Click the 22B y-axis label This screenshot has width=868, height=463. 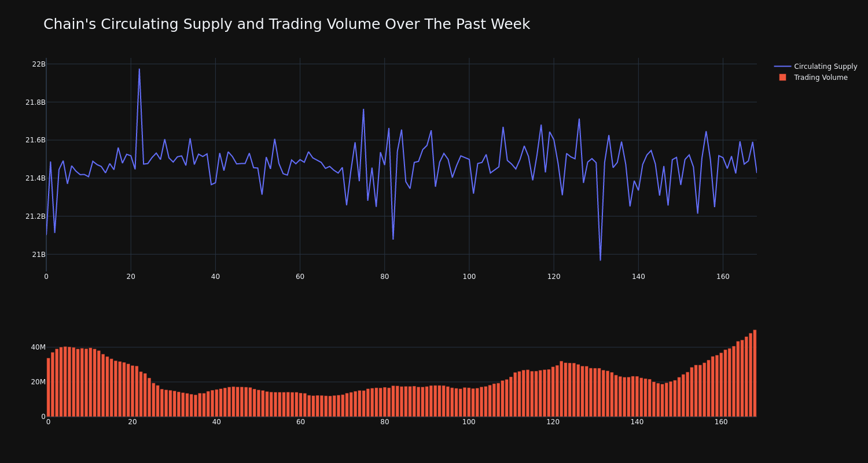[x=39, y=64]
